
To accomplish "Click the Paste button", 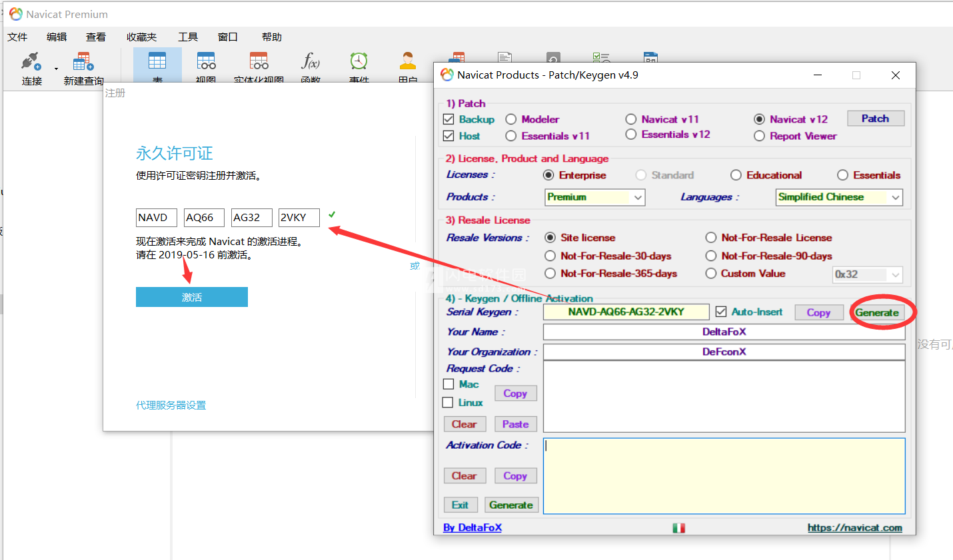I will coord(515,424).
